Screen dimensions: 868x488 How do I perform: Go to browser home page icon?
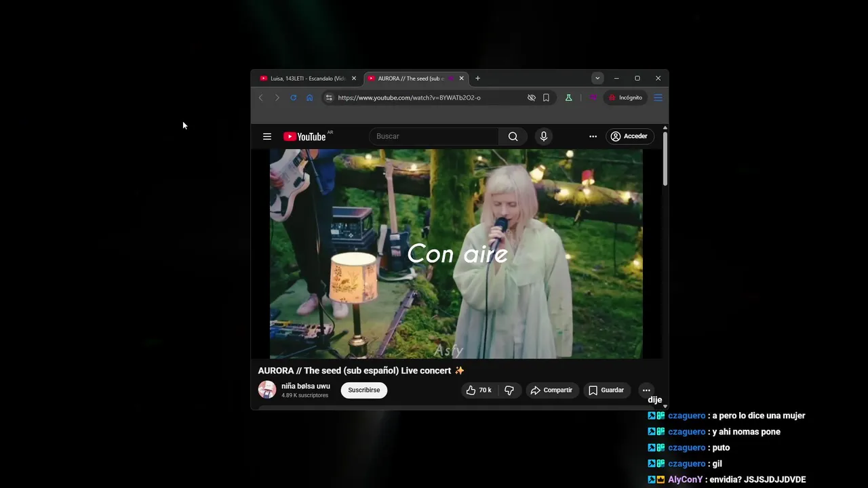(x=309, y=98)
